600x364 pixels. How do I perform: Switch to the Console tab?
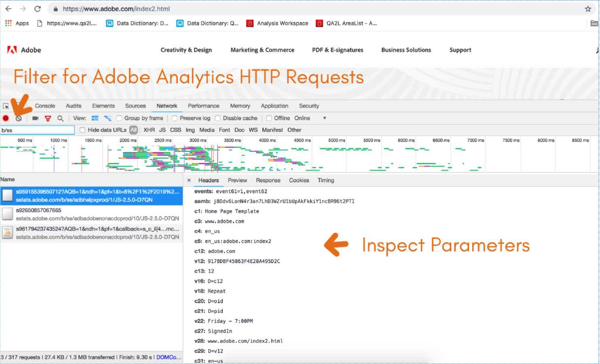45,106
